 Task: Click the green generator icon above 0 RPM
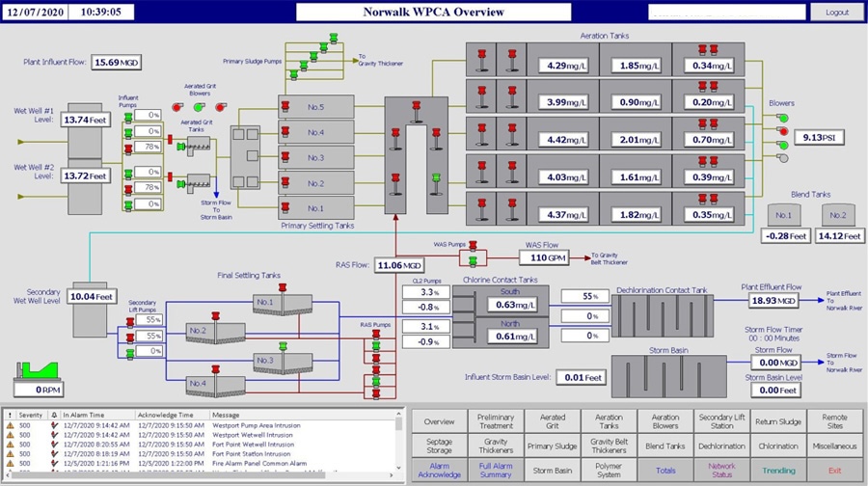pyautogui.click(x=37, y=370)
